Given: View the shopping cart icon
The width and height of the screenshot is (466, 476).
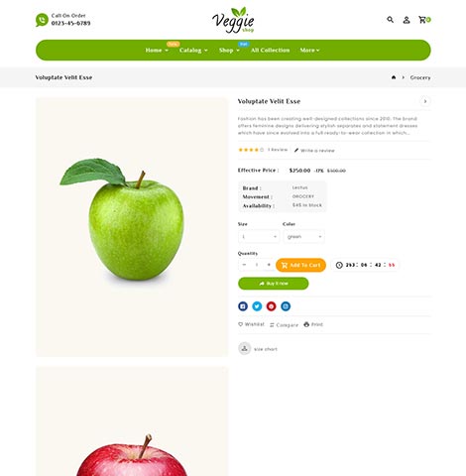Looking at the screenshot, I should [x=424, y=20].
